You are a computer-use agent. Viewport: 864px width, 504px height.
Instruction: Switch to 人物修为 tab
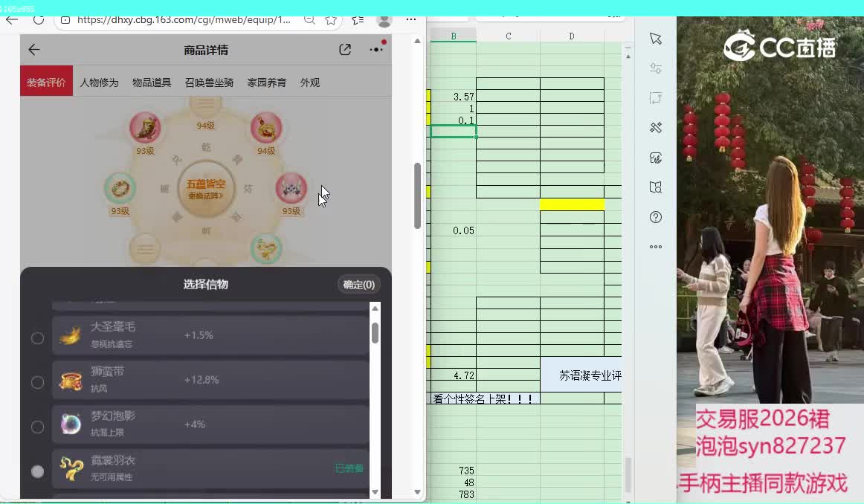(x=99, y=83)
